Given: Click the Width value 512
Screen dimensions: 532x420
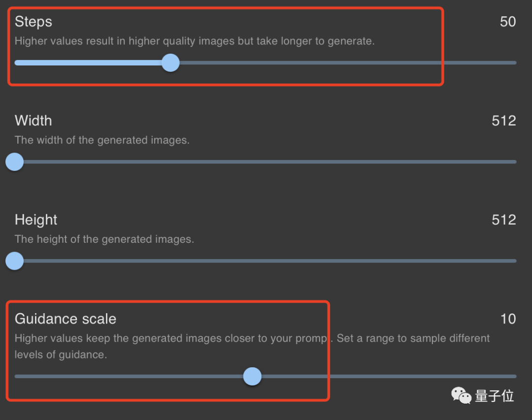Looking at the screenshot, I should point(503,121).
